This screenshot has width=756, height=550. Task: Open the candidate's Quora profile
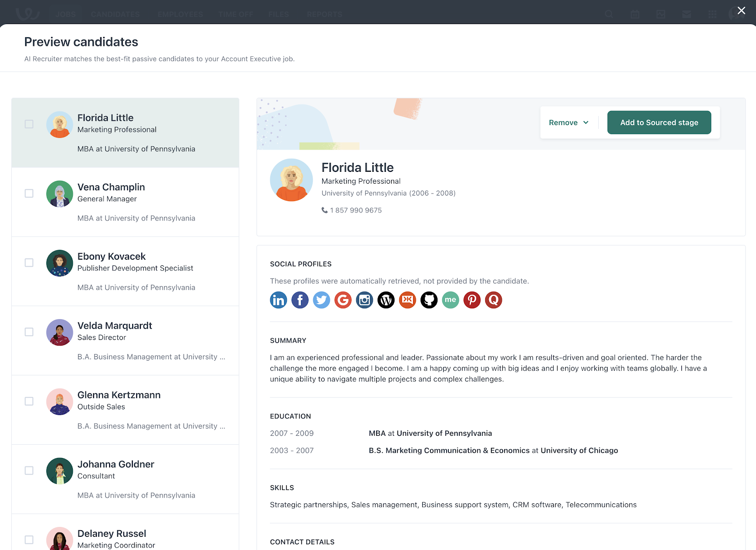[493, 300]
